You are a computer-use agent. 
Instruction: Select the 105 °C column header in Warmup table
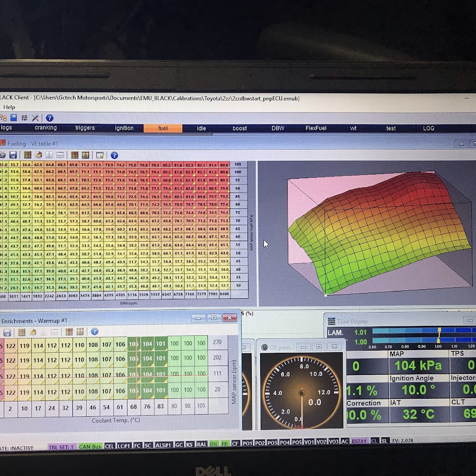[x=201, y=406]
